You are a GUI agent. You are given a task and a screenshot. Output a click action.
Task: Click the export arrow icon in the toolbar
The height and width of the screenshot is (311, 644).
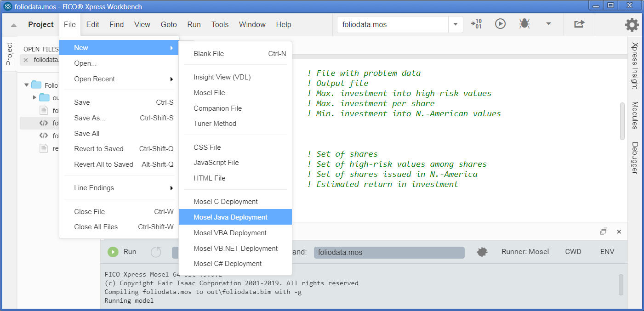click(x=579, y=24)
